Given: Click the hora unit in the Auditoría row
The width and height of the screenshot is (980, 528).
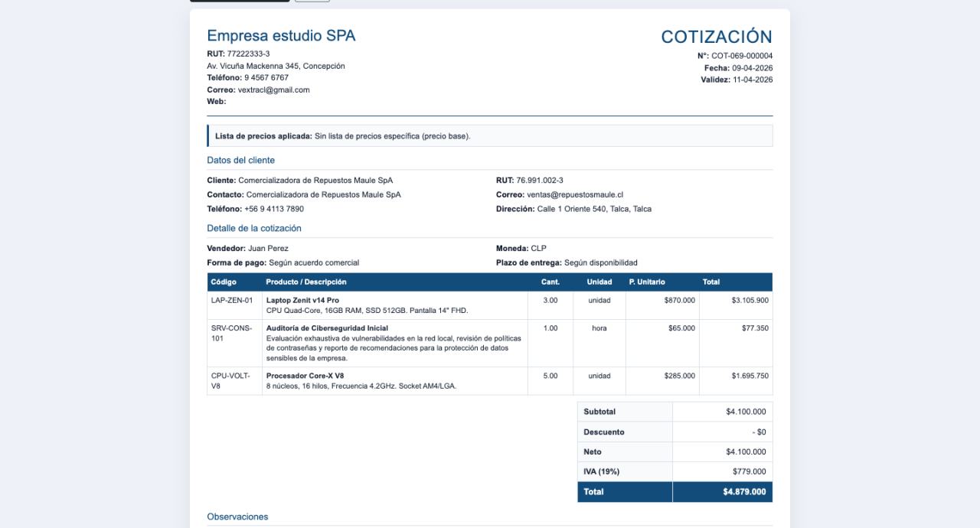Looking at the screenshot, I should point(599,328).
